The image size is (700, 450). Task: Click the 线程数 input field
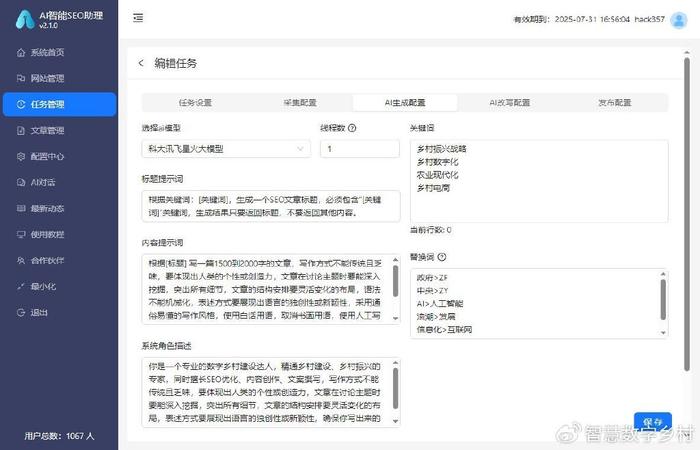[x=360, y=149]
